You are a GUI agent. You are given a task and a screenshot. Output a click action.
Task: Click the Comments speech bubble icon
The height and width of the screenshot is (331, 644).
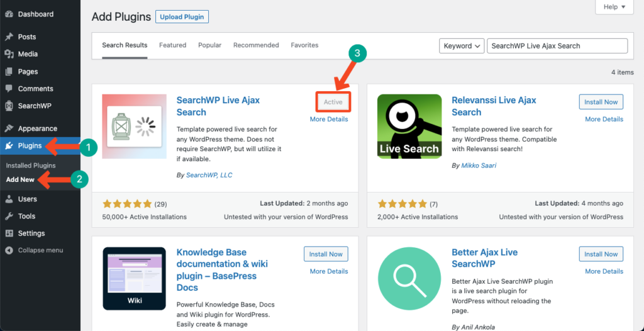coord(9,89)
